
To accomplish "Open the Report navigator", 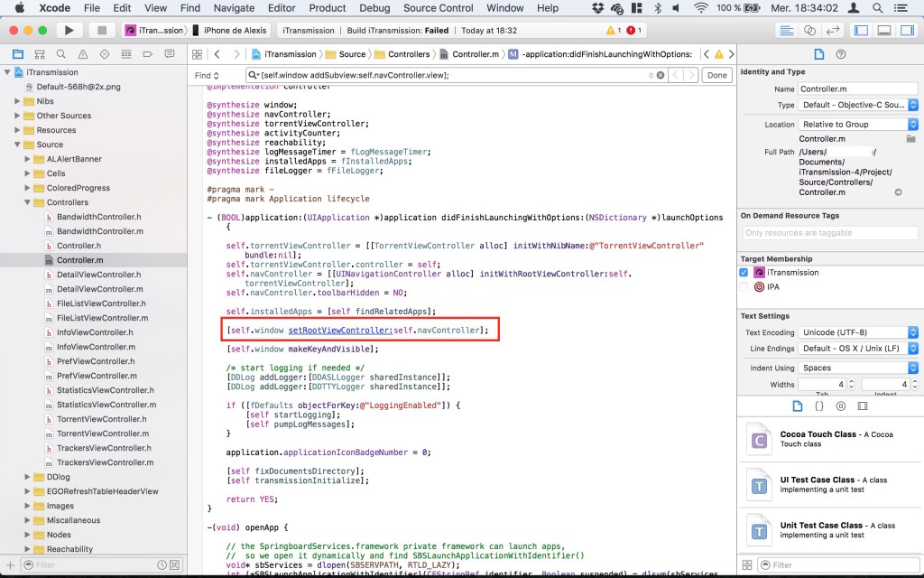I will tap(170, 54).
